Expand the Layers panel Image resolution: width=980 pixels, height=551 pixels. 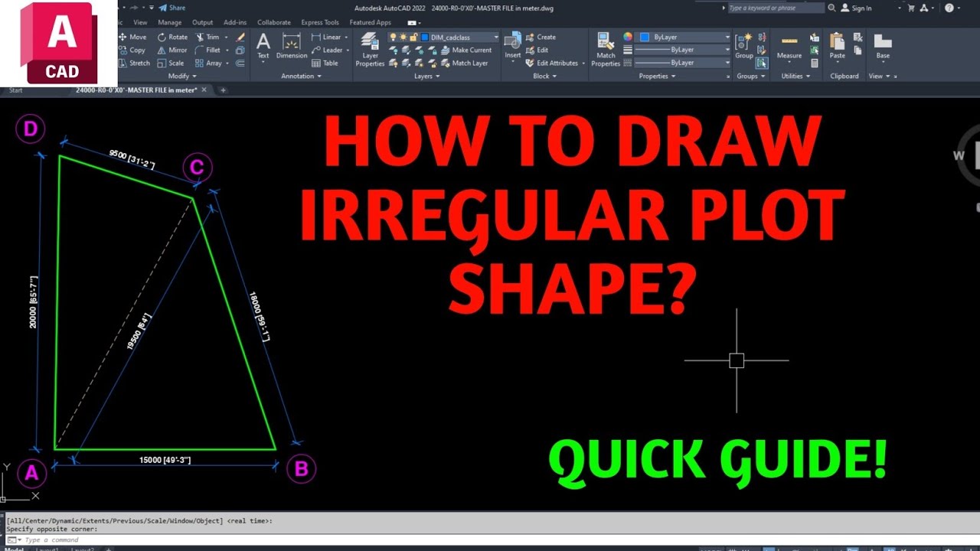(426, 76)
